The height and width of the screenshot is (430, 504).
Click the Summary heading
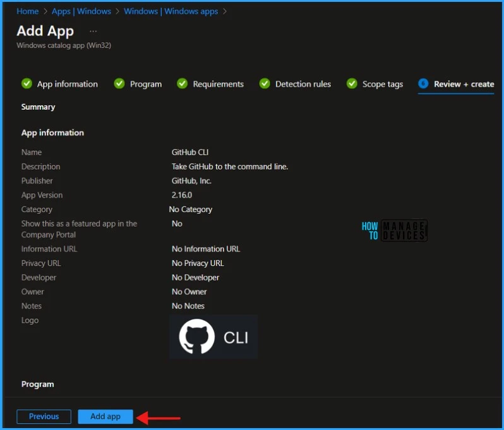click(38, 107)
